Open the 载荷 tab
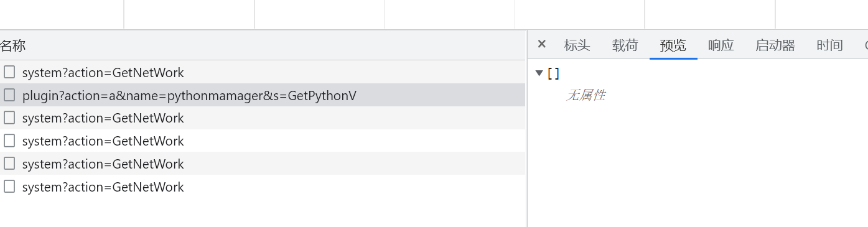The width and height of the screenshot is (868, 227). click(x=625, y=45)
